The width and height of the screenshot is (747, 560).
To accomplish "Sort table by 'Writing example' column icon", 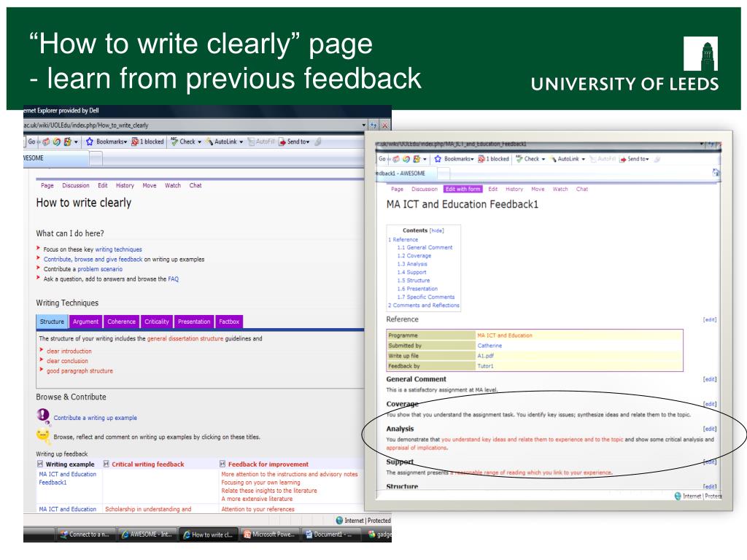I will pos(40,464).
